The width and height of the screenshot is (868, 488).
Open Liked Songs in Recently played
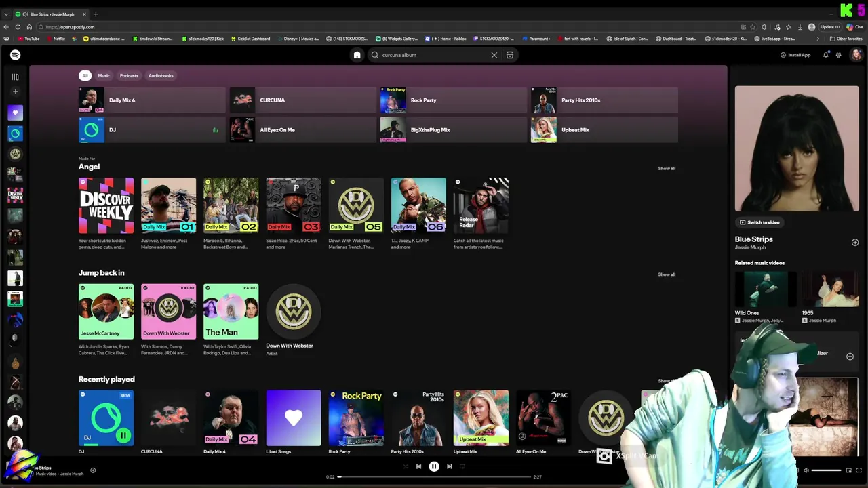click(293, 422)
